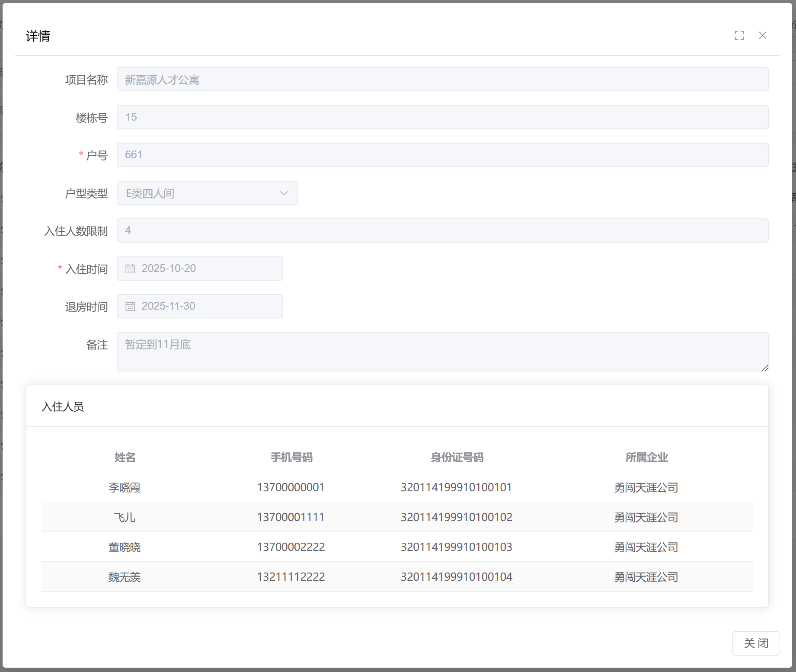Click the fullscreen icon in dialog header
The height and width of the screenshot is (672, 796).
click(x=739, y=35)
